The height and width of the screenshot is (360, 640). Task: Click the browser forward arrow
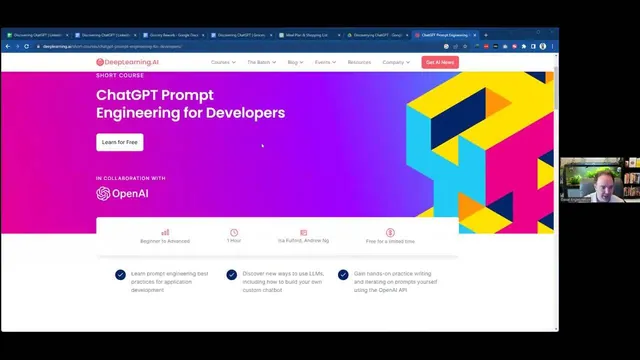17,47
